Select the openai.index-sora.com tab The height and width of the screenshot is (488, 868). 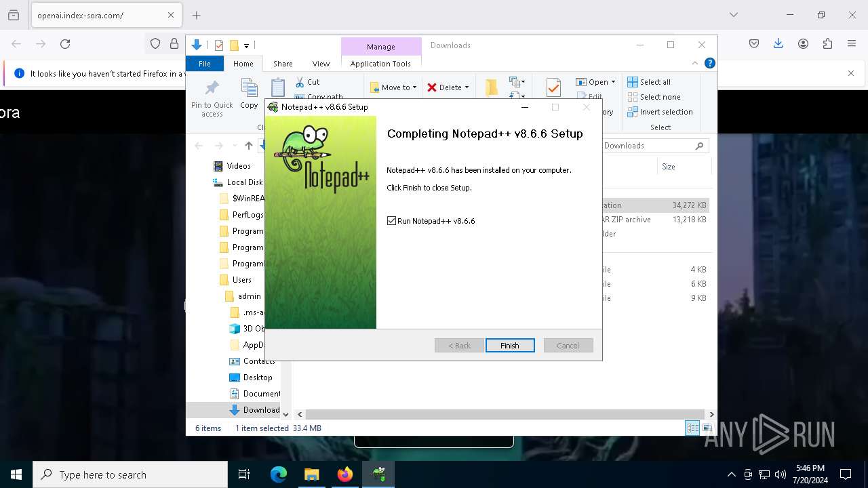coord(106,15)
